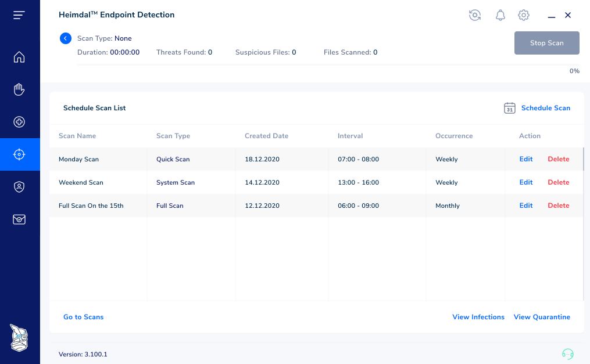Image resolution: width=590 pixels, height=364 pixels.
Task: Click the Stop Scan button
Action: point(547,43)
